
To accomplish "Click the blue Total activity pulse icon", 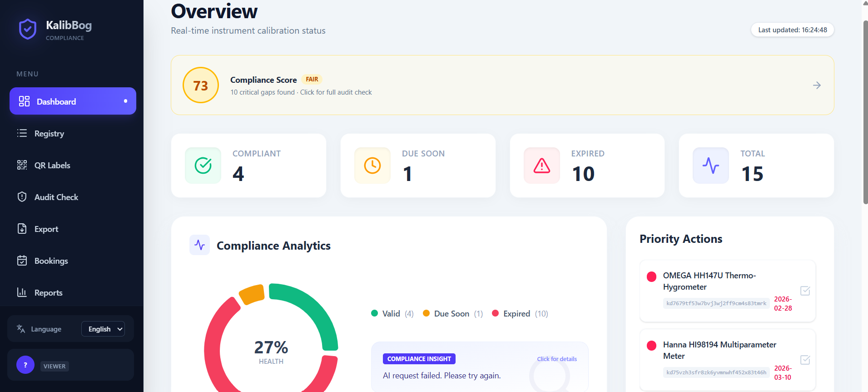I will click(711, 166).
